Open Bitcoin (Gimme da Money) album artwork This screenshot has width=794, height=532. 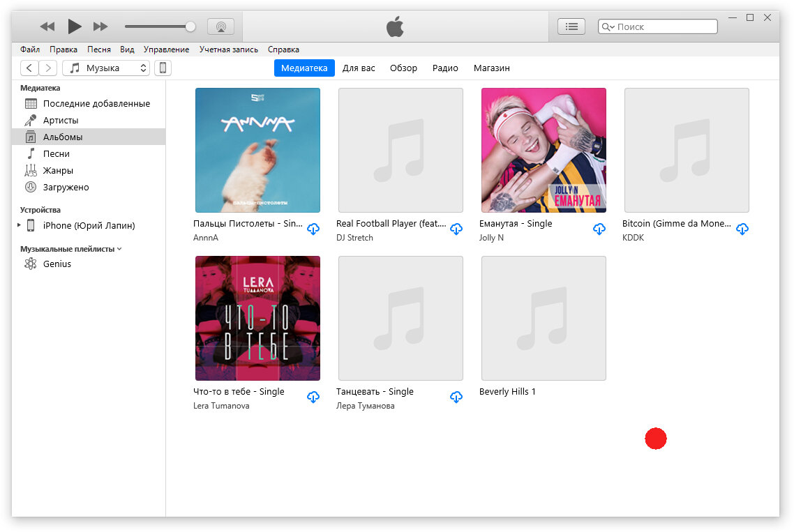coord(687,151)
